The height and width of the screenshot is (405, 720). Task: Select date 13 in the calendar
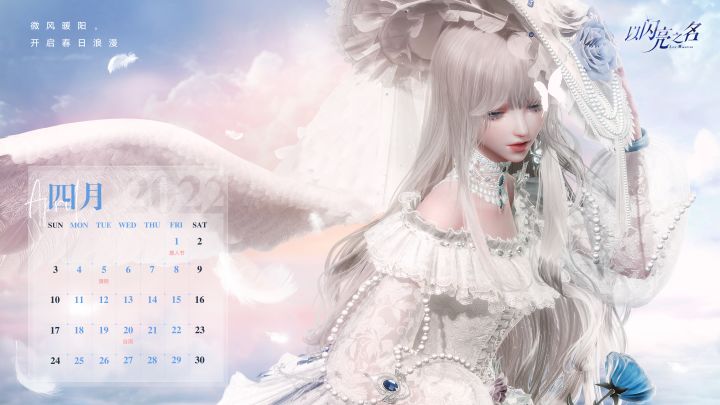pos(128,300)
